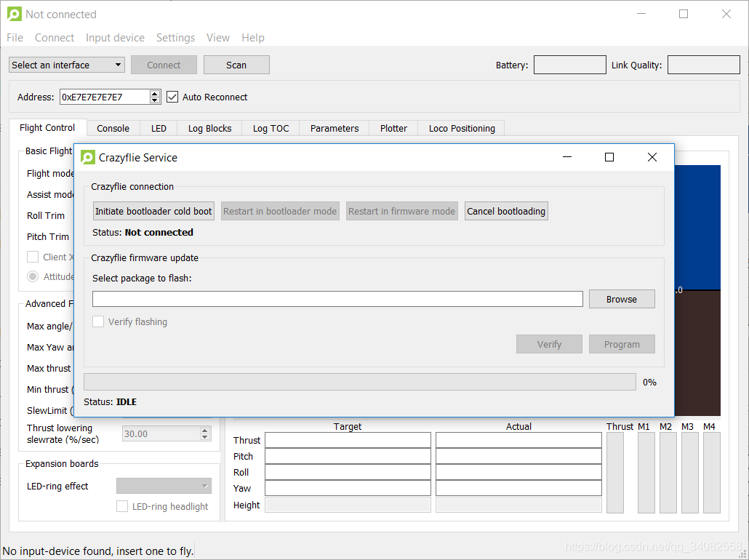
Task: Click Initiate bootloader cold boot
Action: (153, 211)
